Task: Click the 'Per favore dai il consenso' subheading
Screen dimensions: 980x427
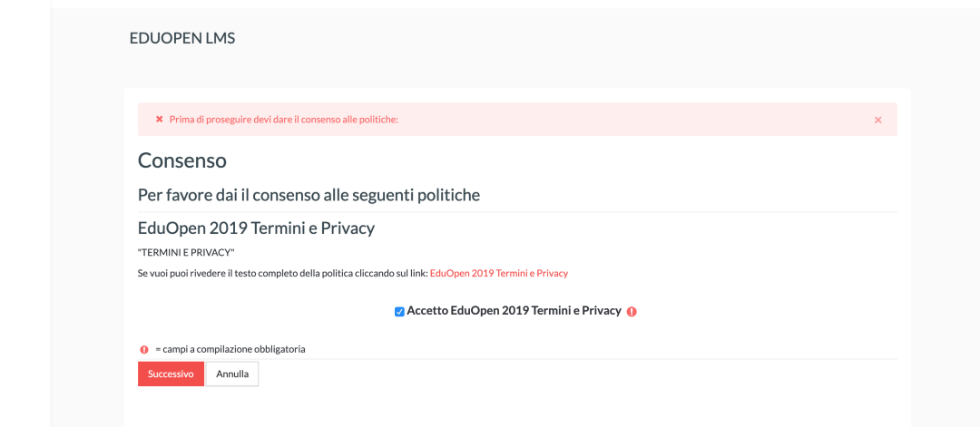Action: click(309, 195)
